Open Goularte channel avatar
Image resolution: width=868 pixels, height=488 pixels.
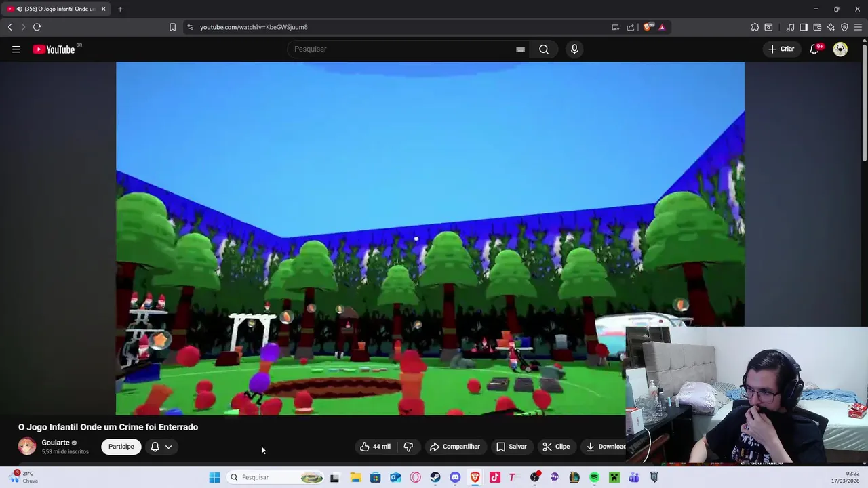[x=27, y=446]
